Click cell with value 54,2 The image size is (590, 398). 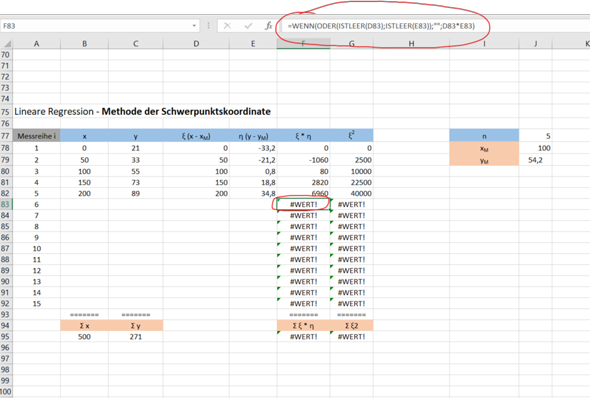[x=535, y=160]
